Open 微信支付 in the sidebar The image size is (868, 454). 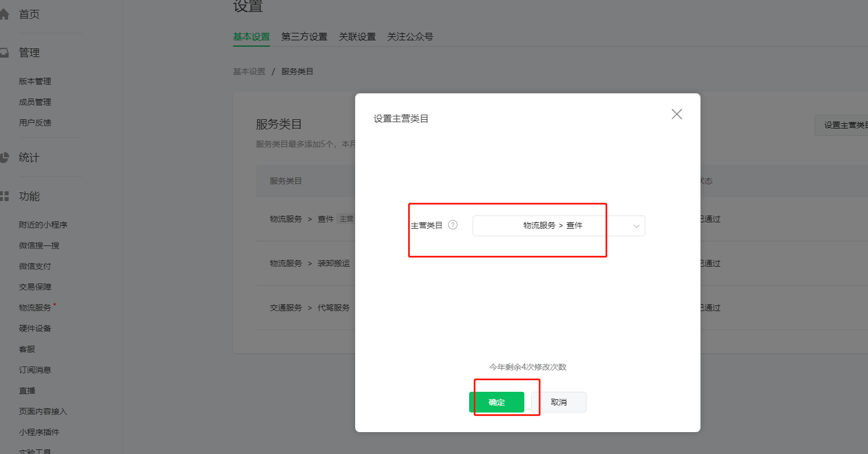(35, 266)
